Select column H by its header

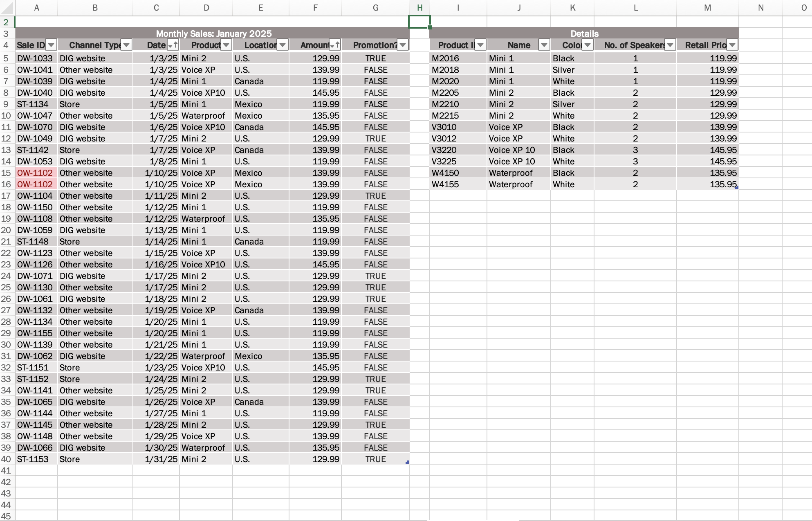pos(419,8)
